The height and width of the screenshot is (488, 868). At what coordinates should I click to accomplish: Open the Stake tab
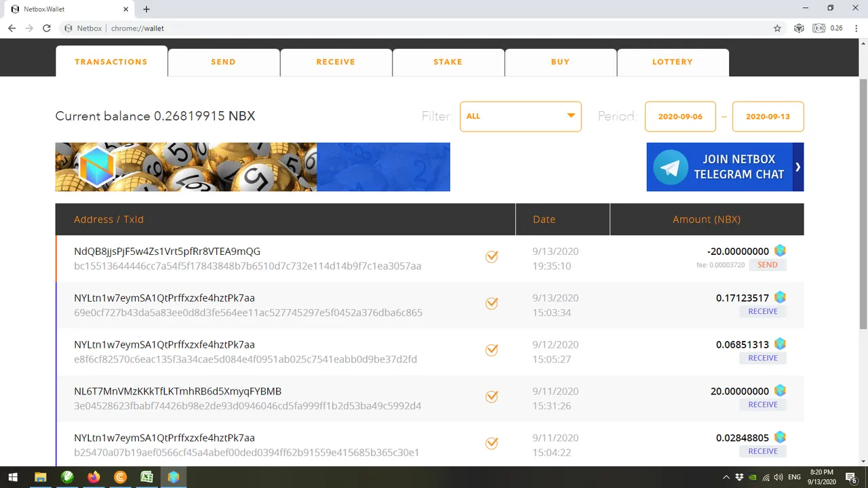pyautogui.click(x=448, y=62)
